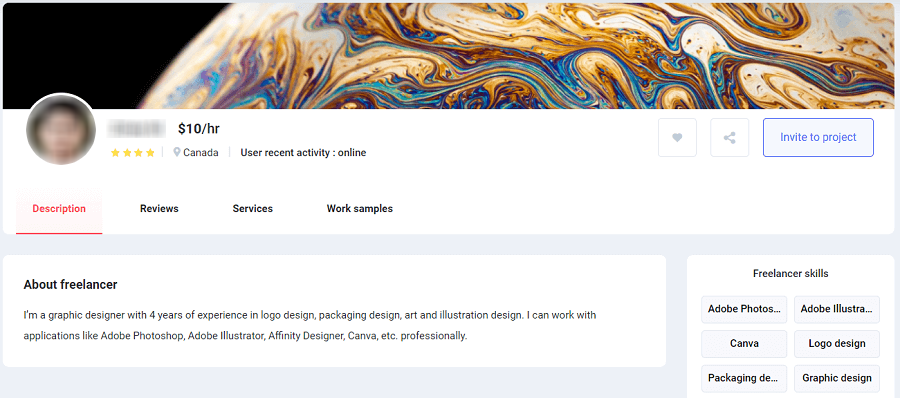
Task: Click the share icon button
Action: (730, 137)
